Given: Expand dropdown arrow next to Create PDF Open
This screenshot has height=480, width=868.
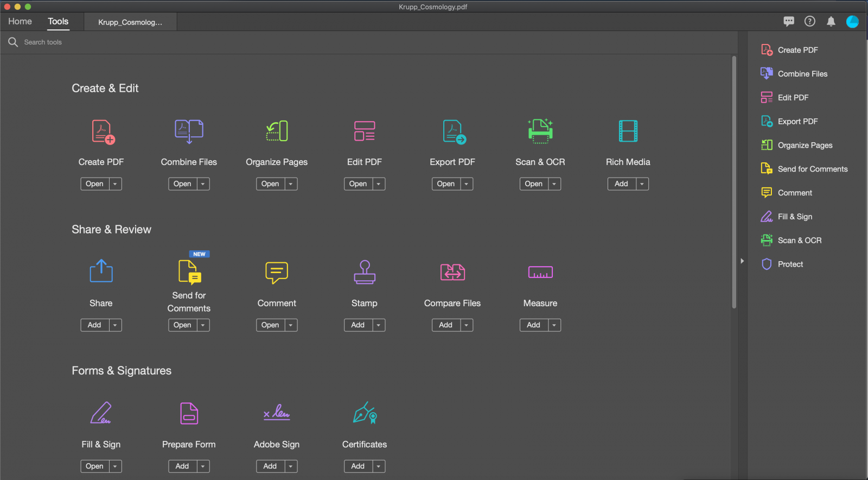Looking at the screenshot, I should point(115,184).
